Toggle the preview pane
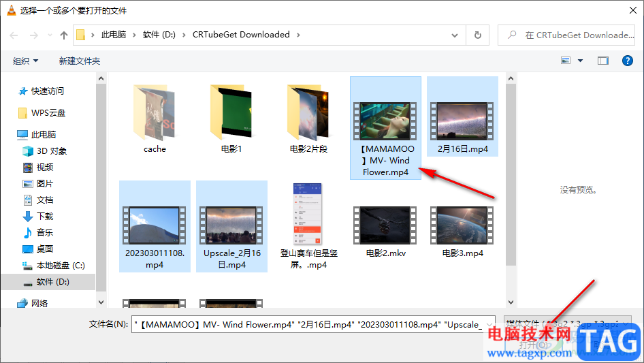Screen dimensions: 644x363 click(x=603, y=61)
